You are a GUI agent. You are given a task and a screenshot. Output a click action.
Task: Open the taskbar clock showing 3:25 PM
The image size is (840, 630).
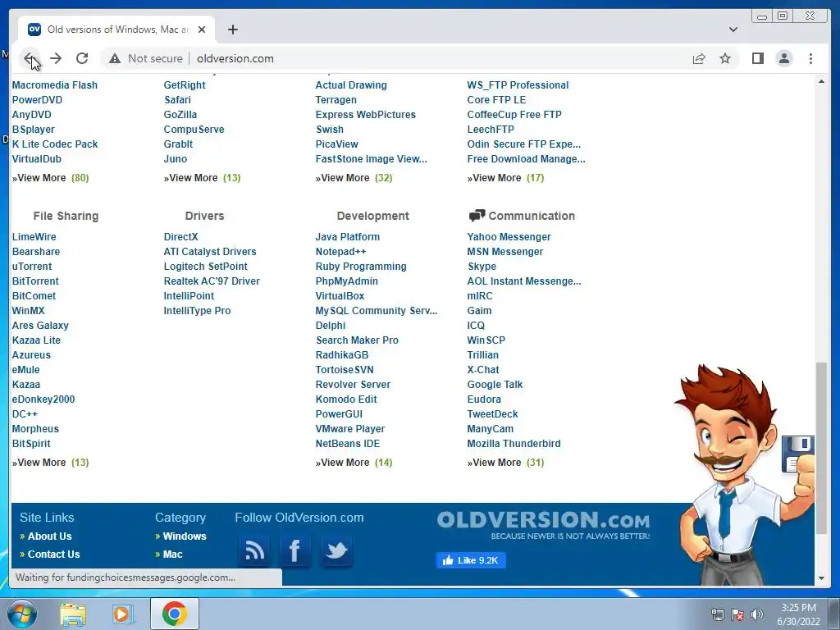798,614
